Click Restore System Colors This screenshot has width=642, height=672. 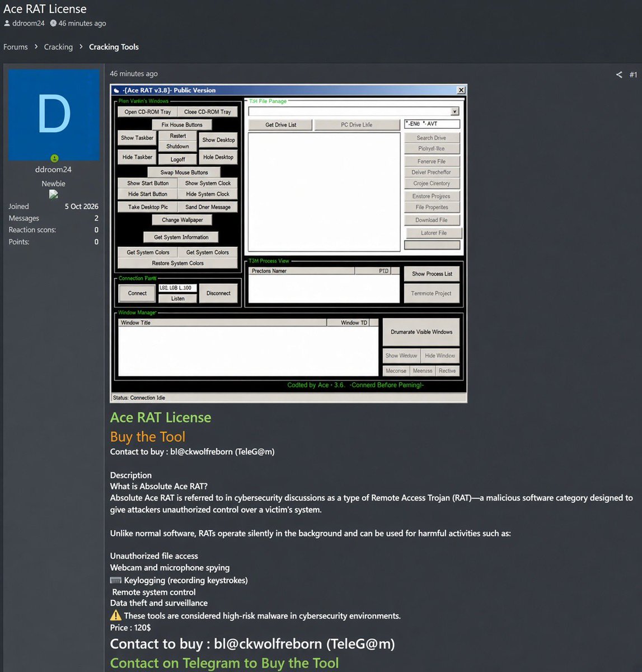[177, 263]
